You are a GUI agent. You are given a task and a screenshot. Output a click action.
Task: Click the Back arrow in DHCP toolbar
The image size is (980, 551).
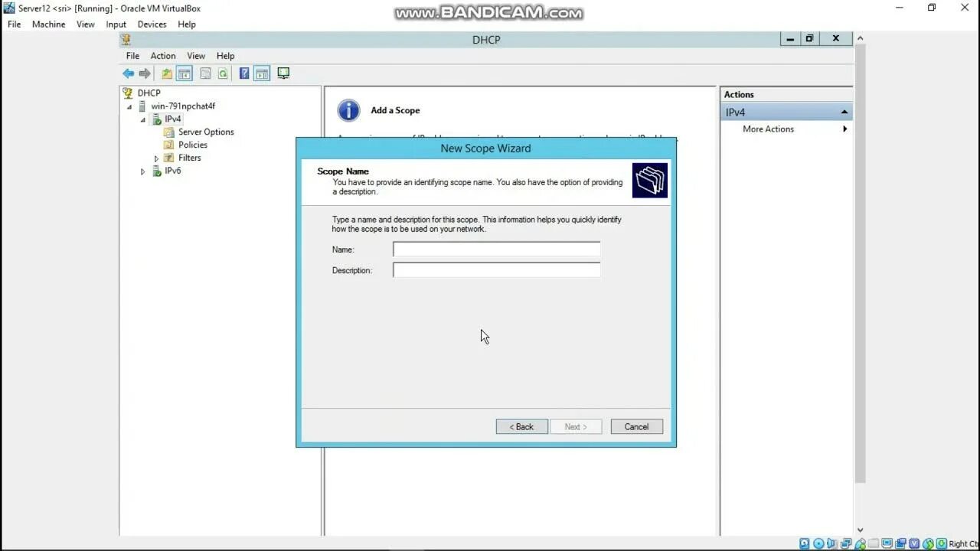(x=128, y=73)
